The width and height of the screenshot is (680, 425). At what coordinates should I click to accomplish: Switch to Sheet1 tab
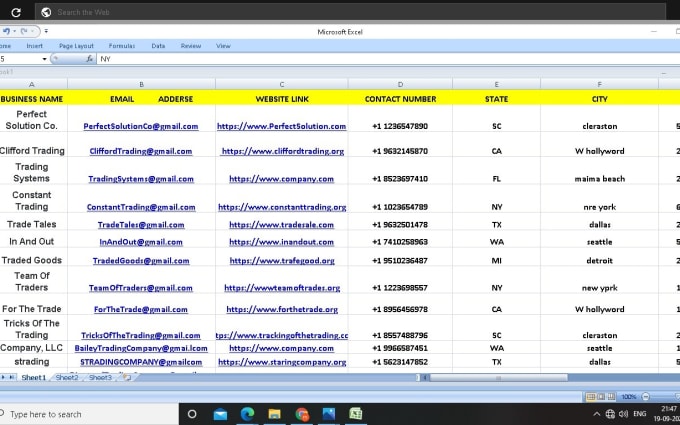[x=33, y=377]
